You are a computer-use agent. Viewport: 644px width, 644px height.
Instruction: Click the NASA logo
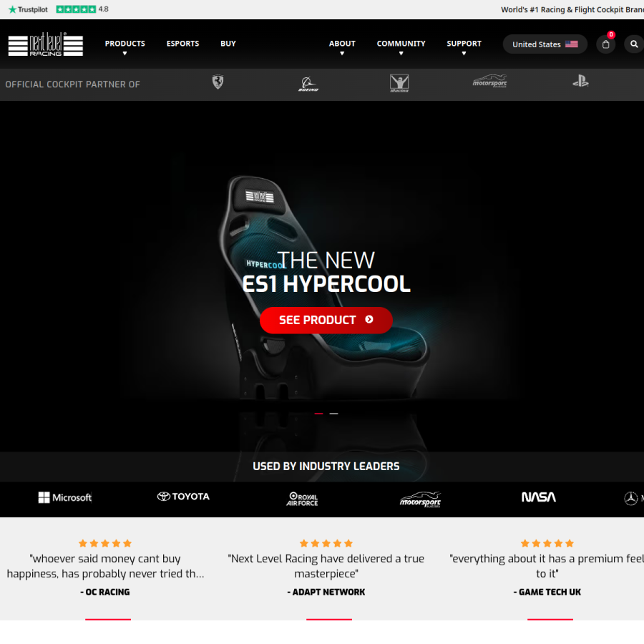[538, 497]
